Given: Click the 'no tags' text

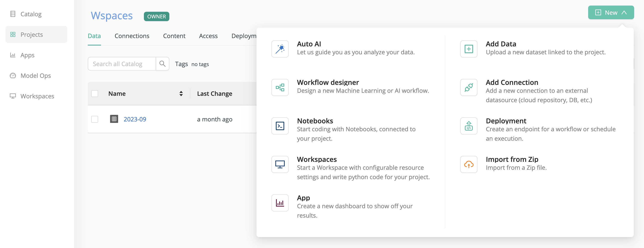Looking at the screenshot, I should point(200,64).
